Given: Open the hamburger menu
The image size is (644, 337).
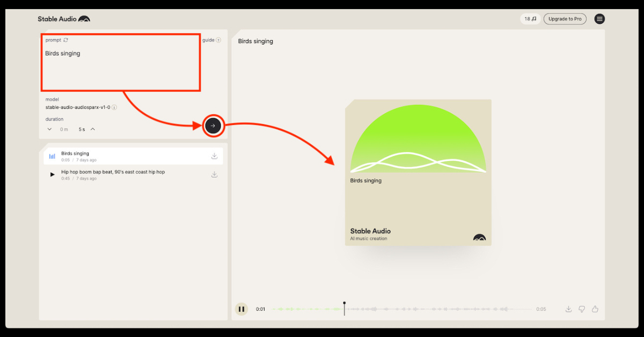Looking at the screenshot, I should click(x=599, y=19).
